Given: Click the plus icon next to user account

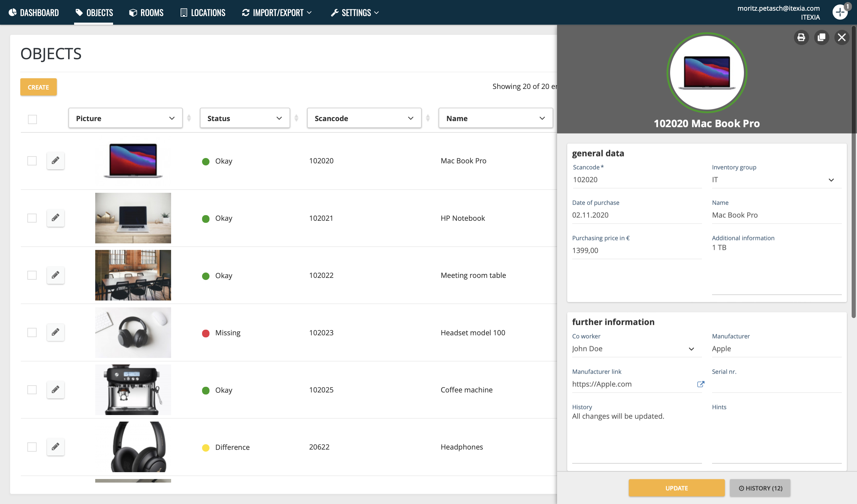Looking at the screenshot, I should pos(840,12).
